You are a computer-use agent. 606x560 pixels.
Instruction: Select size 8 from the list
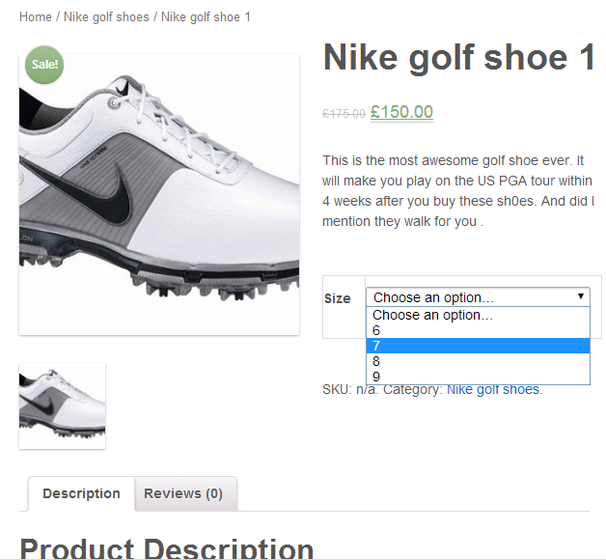click(377, 361)
